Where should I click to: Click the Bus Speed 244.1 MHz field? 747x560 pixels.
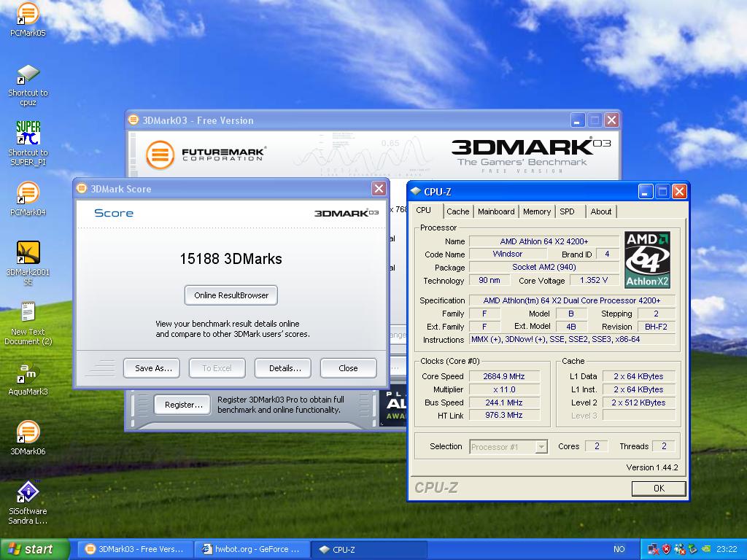pyautogui.click(x=504, y=402)
